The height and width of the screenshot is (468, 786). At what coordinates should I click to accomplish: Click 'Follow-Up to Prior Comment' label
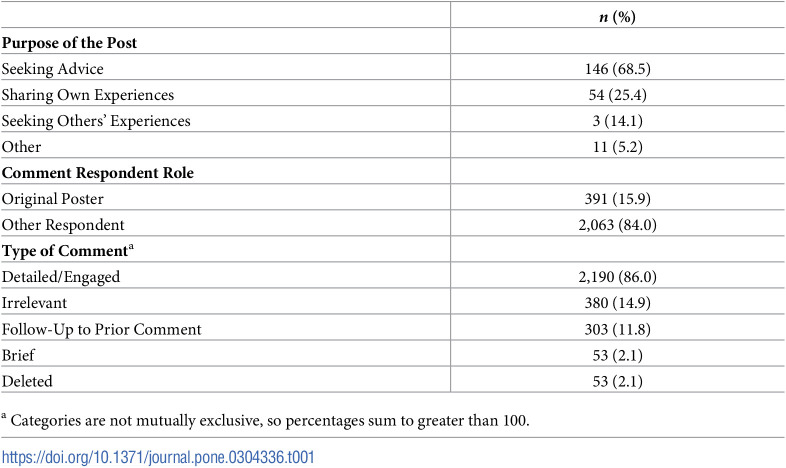101,329
